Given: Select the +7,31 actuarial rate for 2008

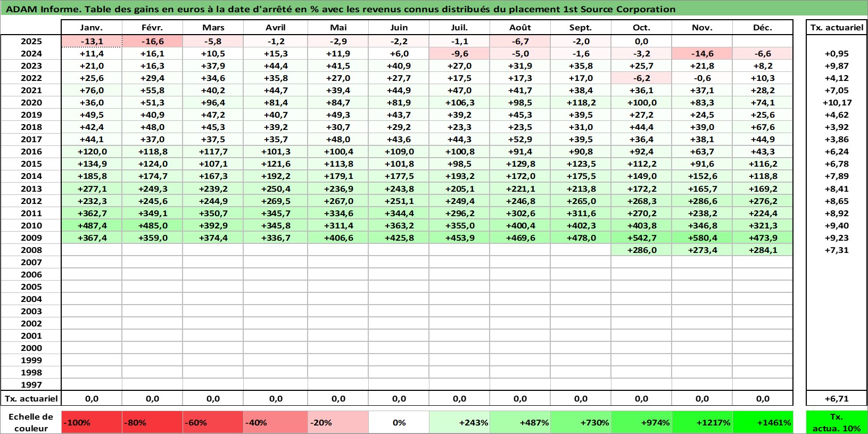Looking at the screenshot, I should (x=837, y=250).
